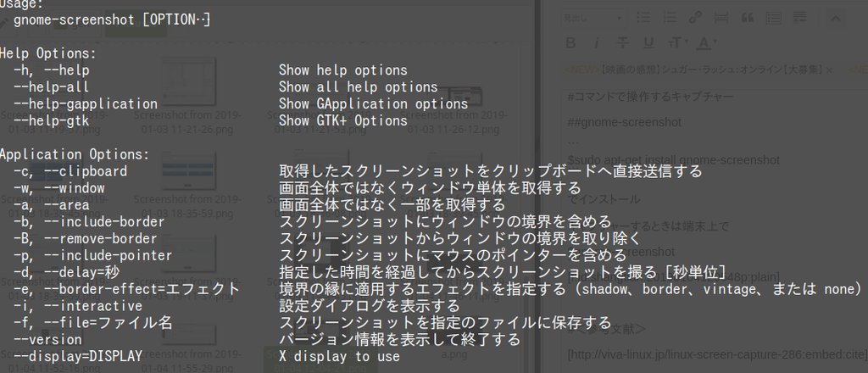Image resolution: width=868 pixels, height=373 pixels.
Task: Toggle underline formatting in the editor
Action: (x=648, y=43)
